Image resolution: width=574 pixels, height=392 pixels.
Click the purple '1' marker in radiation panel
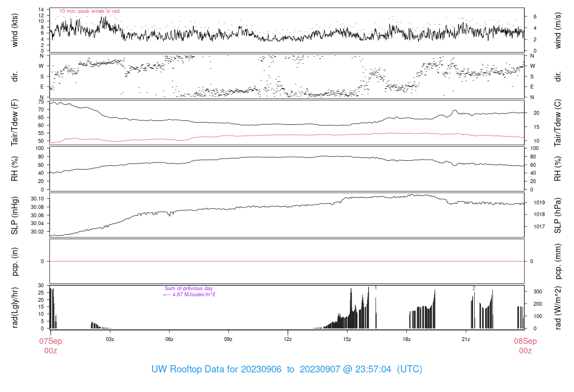[x=376, y=288]
